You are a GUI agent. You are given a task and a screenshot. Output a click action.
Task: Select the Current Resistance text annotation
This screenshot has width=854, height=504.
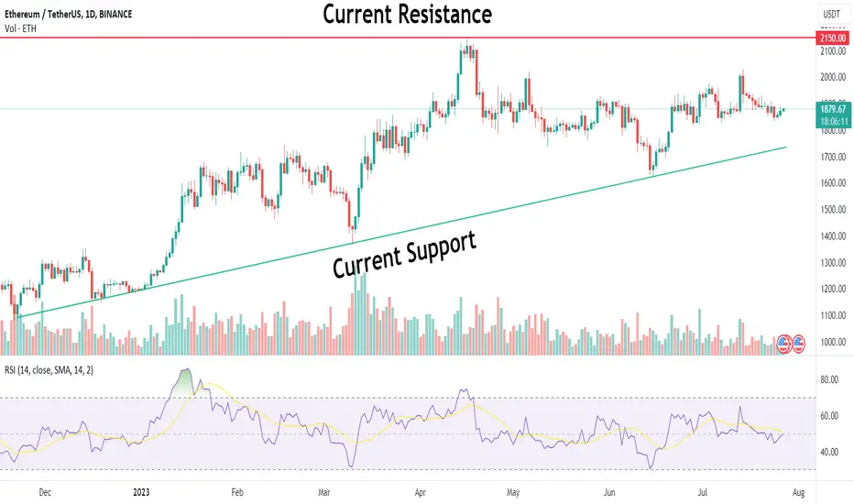[x=407, y=14]
